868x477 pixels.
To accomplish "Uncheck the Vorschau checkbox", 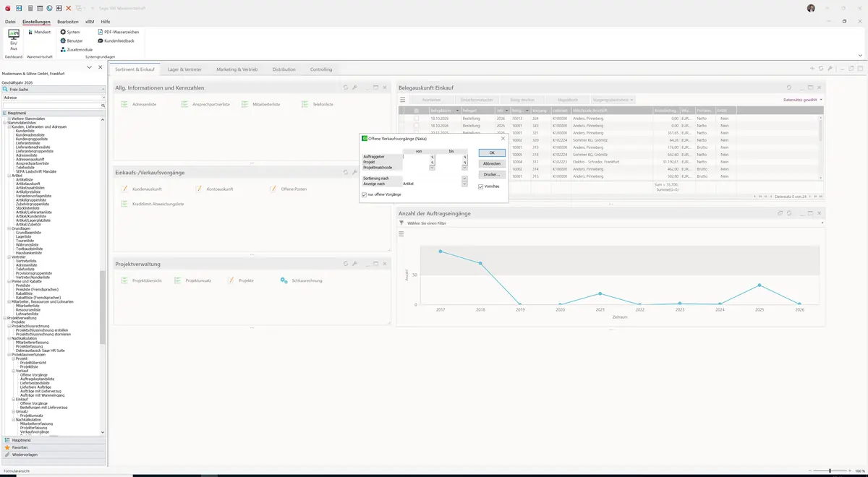I will coord(481,186).
